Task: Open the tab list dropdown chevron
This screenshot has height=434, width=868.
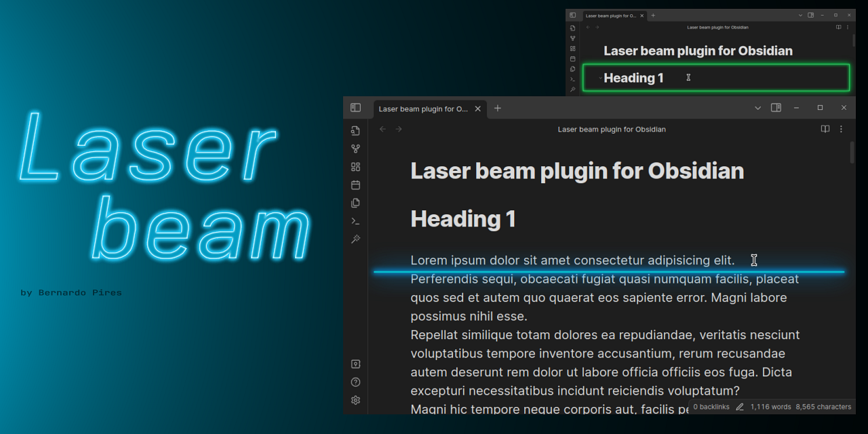Action: (x=757, y=107)
